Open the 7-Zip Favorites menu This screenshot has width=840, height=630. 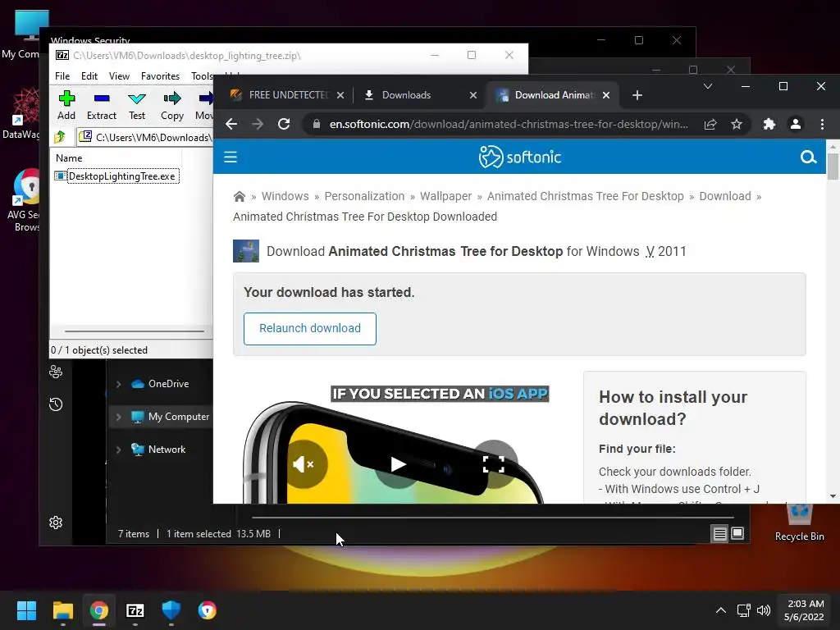160,76
